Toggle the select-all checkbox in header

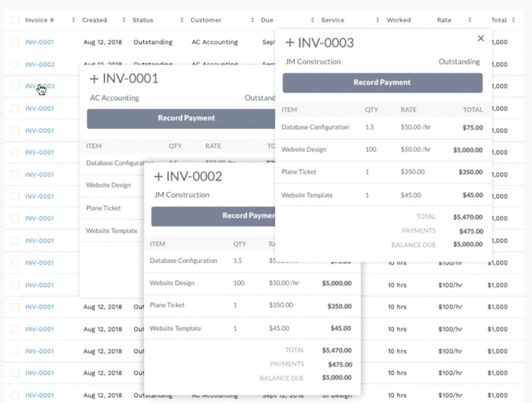click(x=15, y=20)
